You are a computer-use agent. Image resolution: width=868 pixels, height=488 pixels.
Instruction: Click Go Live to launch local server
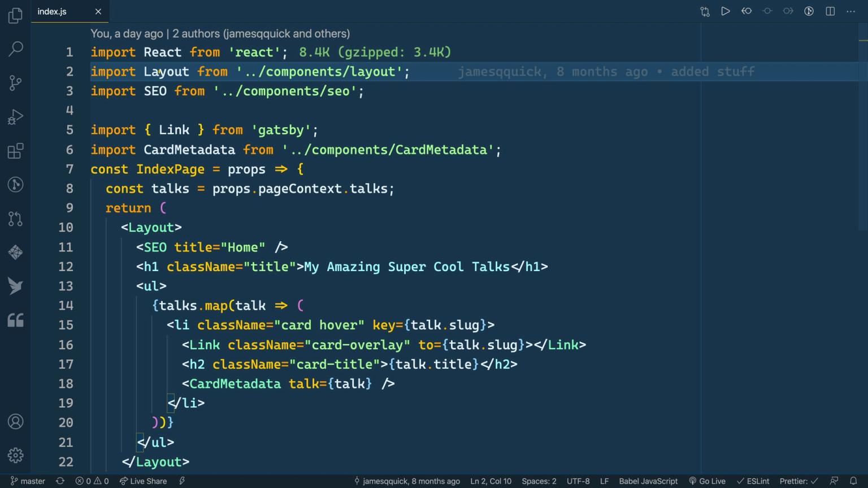click(708, 481)
